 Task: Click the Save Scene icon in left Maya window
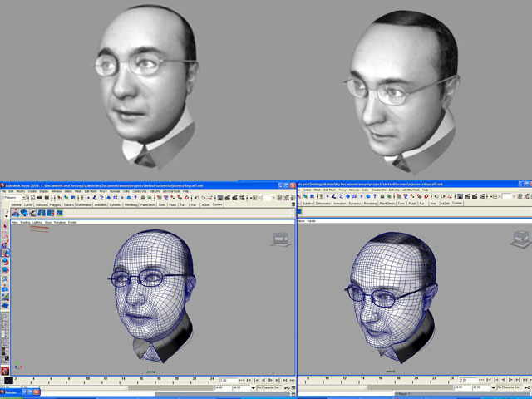pyautogui.click(x=47, y=198)
